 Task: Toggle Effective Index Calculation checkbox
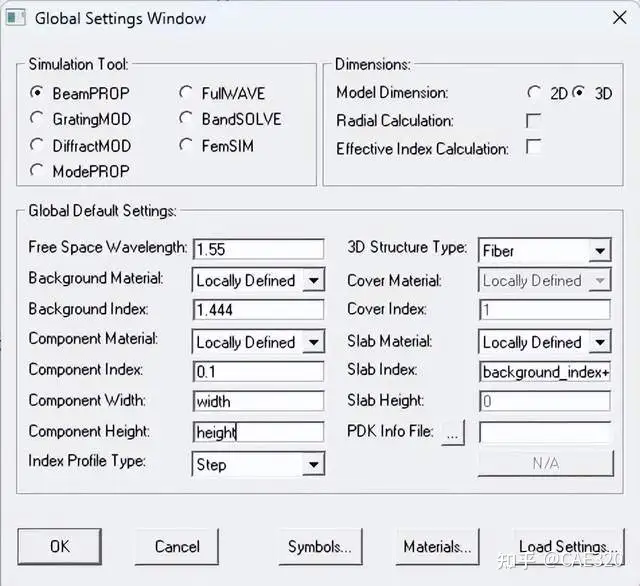click(533, 146)
